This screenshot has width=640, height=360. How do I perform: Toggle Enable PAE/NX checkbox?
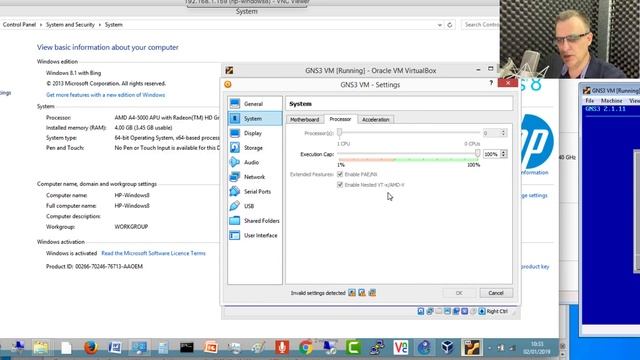(x=340, y=174)
